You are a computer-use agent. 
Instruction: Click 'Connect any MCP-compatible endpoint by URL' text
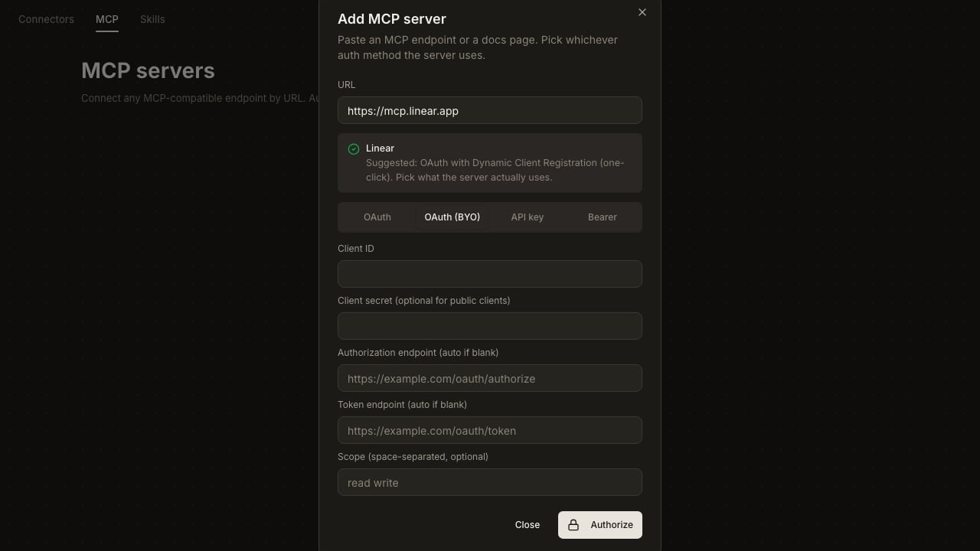point(200,99)
